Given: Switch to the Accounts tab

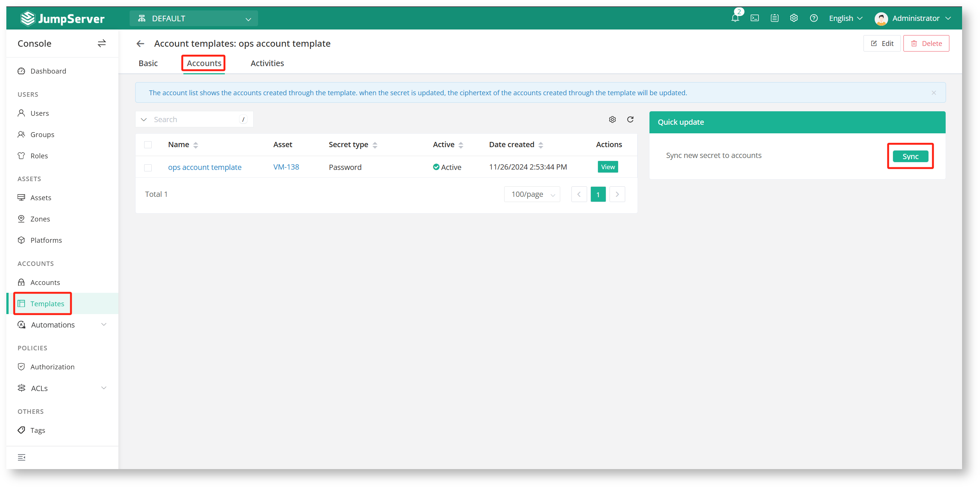Looking at the screenshot, I should pos(204,63).
